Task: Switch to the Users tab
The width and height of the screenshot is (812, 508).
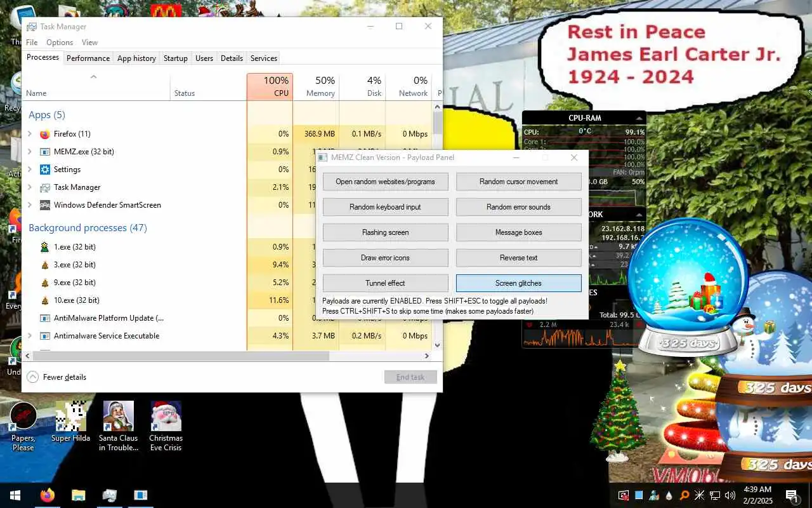Action: tap(204, 58)
